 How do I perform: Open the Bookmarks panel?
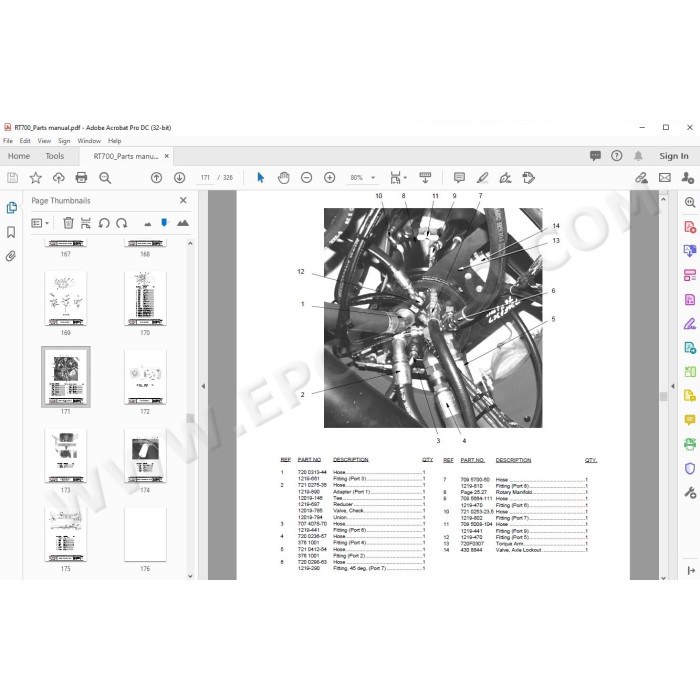tap(11, 232)
